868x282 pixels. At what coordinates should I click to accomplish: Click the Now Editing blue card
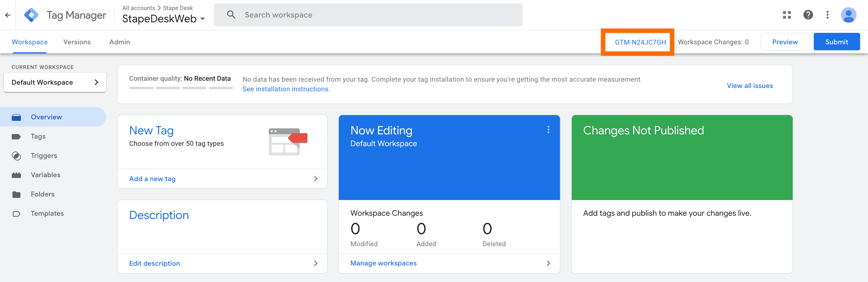[449, 157]
